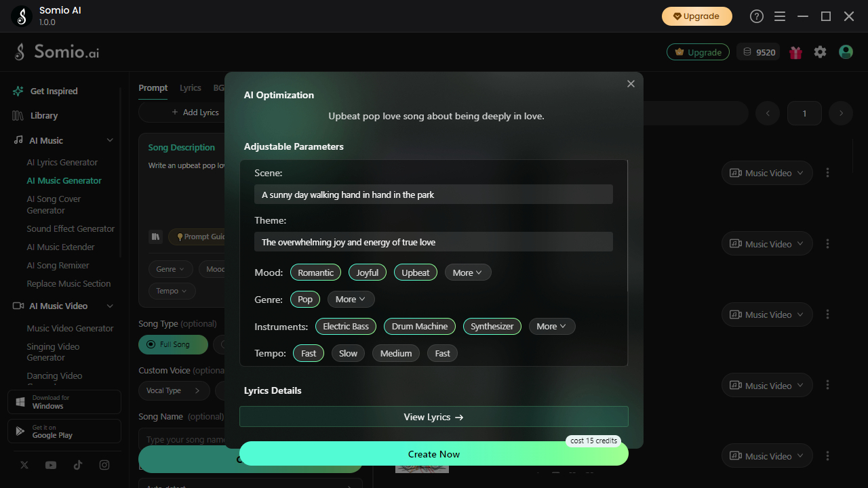Go to the next page arrow
The image size is (868, 488).
(841, 113)
